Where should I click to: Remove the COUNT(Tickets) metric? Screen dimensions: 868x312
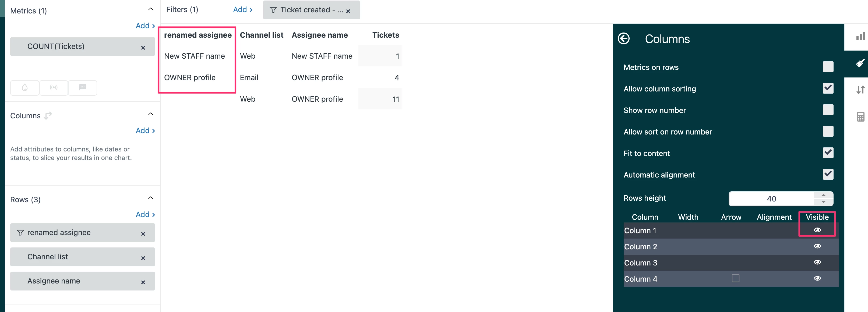[x=143, y=48]
